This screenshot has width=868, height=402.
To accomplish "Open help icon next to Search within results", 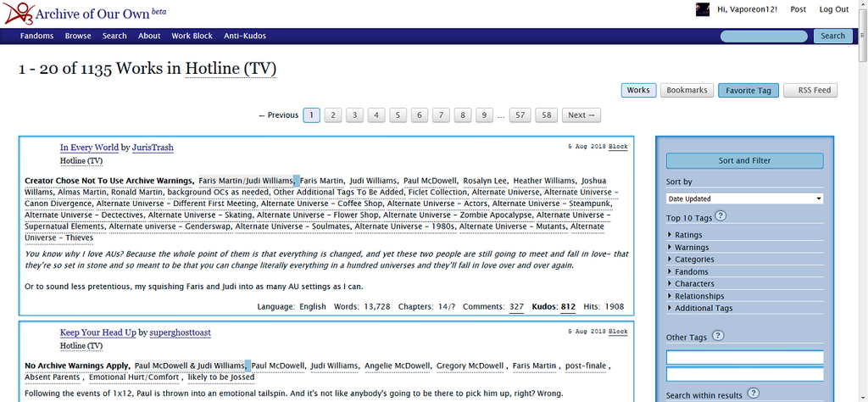I will (753, 394).
